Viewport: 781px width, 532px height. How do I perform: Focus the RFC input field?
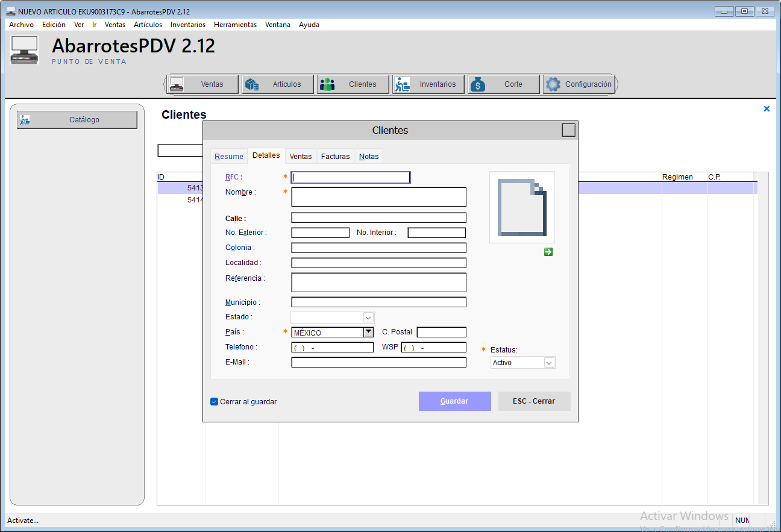351,178
